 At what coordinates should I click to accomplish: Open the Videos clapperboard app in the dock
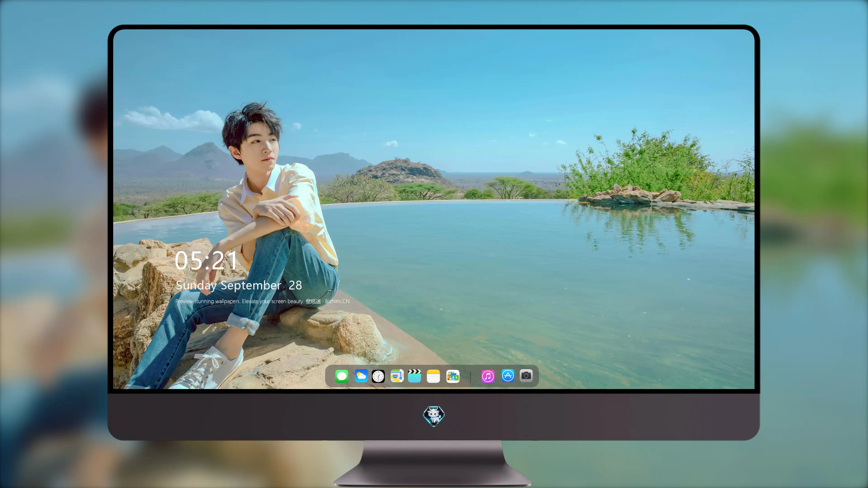point(415,376)
